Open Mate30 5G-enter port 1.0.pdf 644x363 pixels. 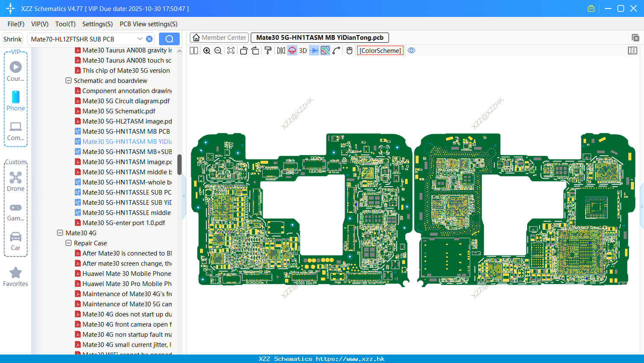pyautogui.click(x=123, y=223)
